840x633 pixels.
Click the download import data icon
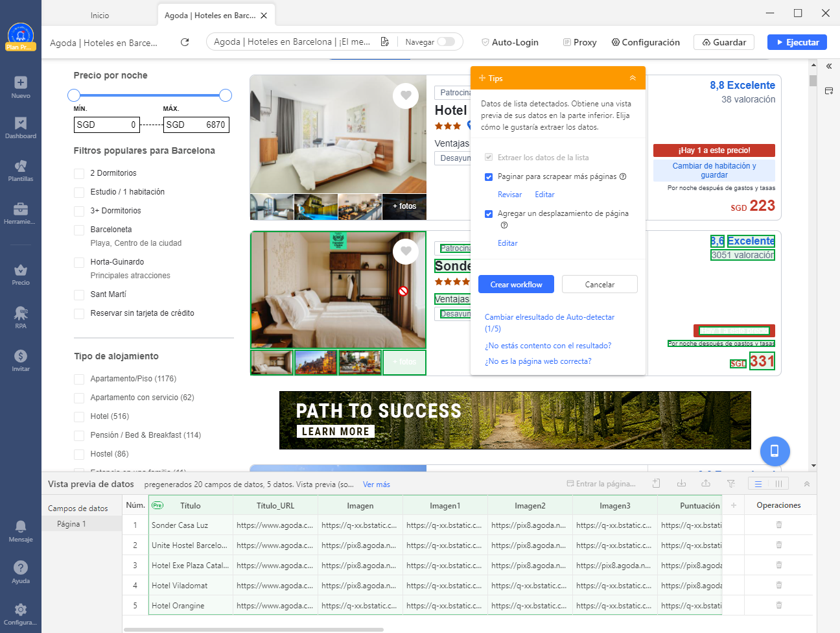[681, 483]
